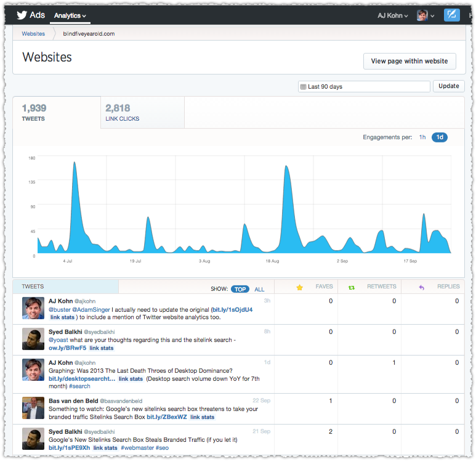Click the 1d timestamp on Graphing tweet
This screenshot has height=461, width=476.
(267, 362)
